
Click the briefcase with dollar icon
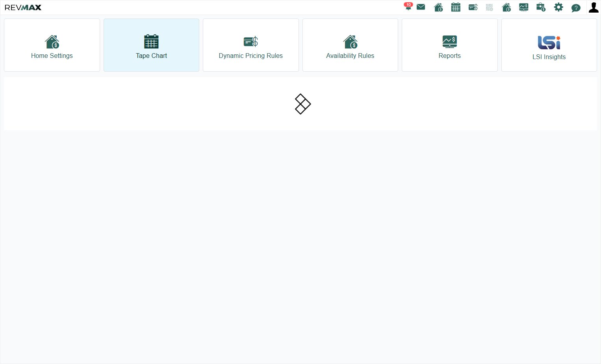[x=541, y=7]
